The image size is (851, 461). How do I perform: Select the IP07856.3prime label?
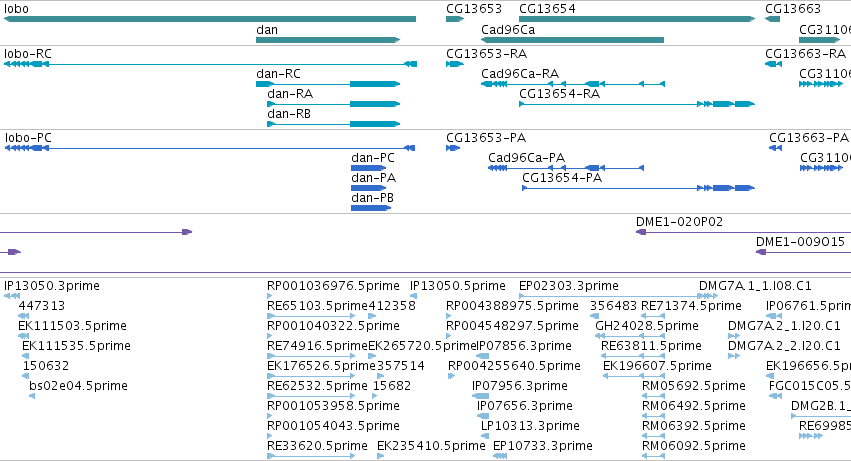click(524, 346)
